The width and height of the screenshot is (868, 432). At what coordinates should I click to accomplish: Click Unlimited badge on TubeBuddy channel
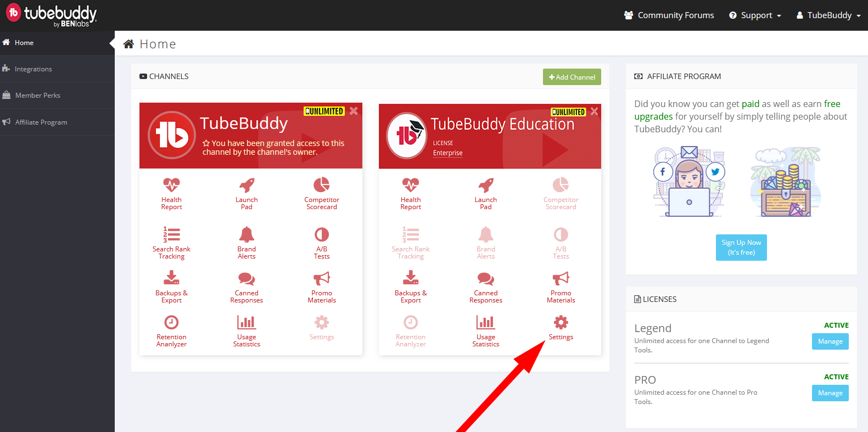pos(324,111)
